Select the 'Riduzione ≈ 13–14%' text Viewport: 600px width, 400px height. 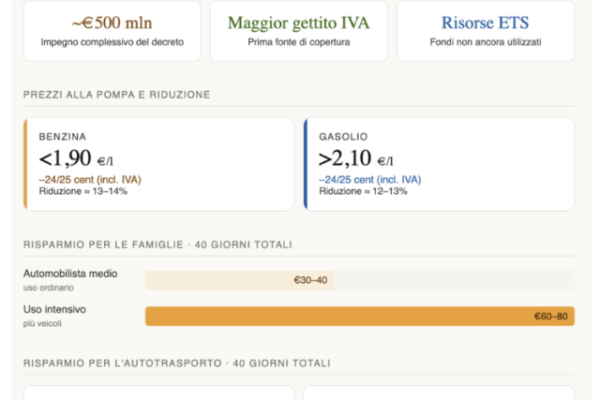[x=83, y=191]
